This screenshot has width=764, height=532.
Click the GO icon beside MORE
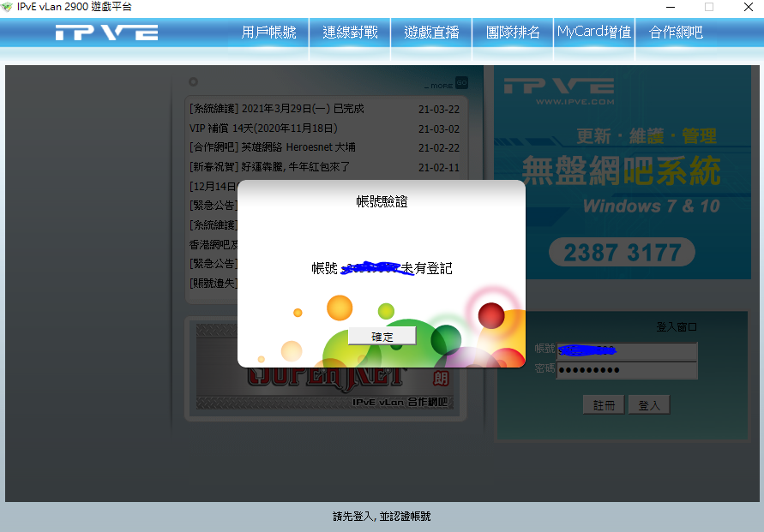(x=461, y=83)
